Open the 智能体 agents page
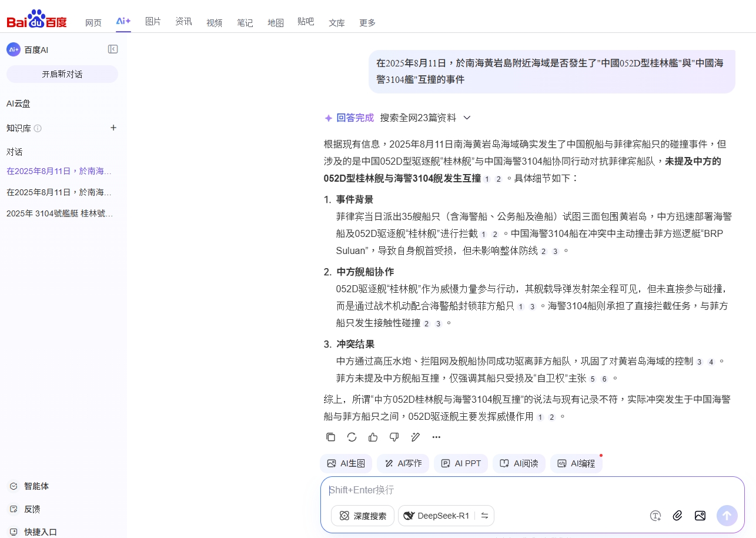The image size is (756, 538). pyautogui.click(x=36, y=486)
